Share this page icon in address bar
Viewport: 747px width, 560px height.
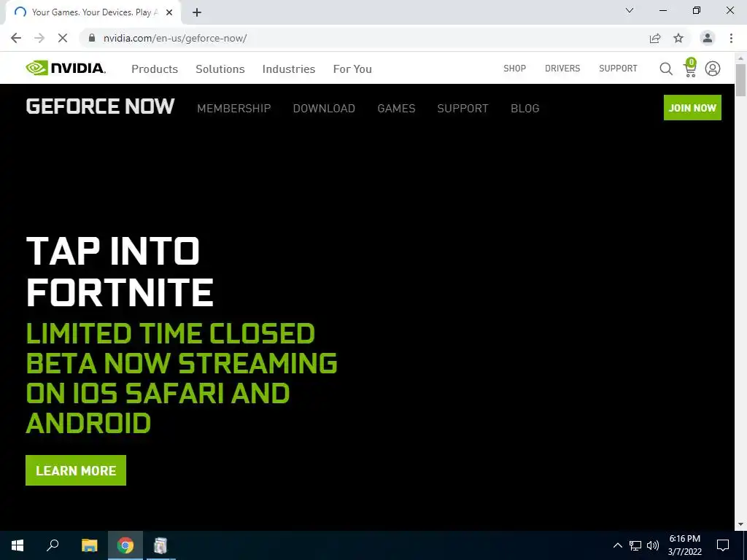tap(655, 38)
